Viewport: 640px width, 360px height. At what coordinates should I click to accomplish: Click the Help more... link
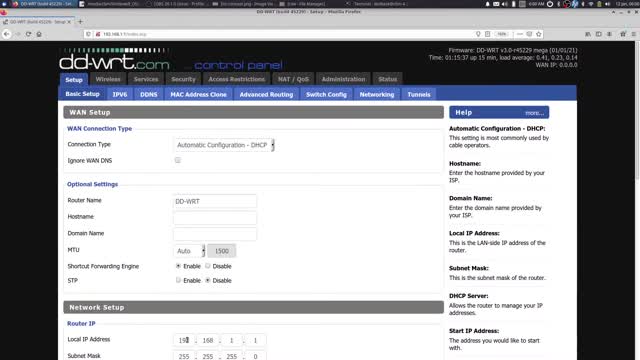pos(534,113)
